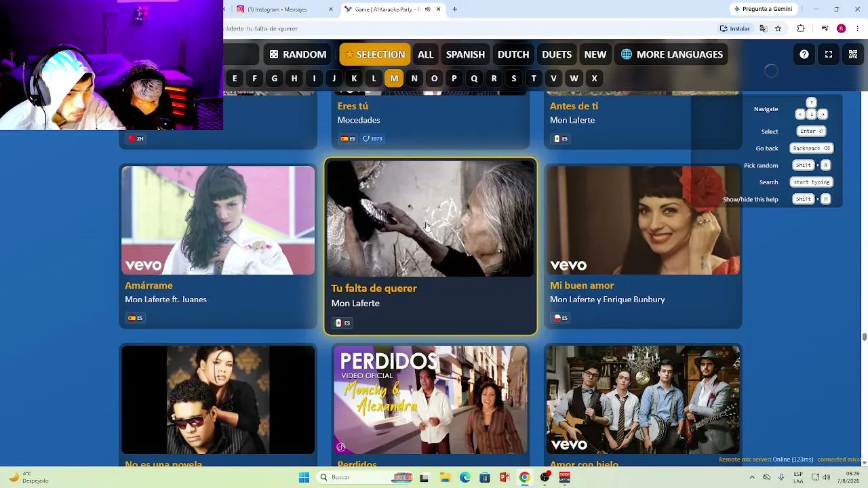868x488 pixels.
Task: Jump to letter P
Action: [454, 79]
